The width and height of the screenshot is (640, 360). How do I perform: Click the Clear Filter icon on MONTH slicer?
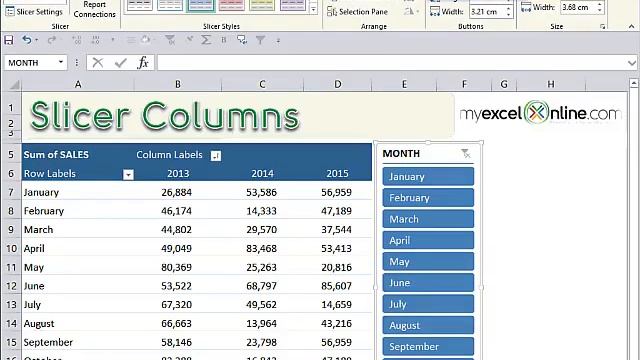(x=466, y=153)
